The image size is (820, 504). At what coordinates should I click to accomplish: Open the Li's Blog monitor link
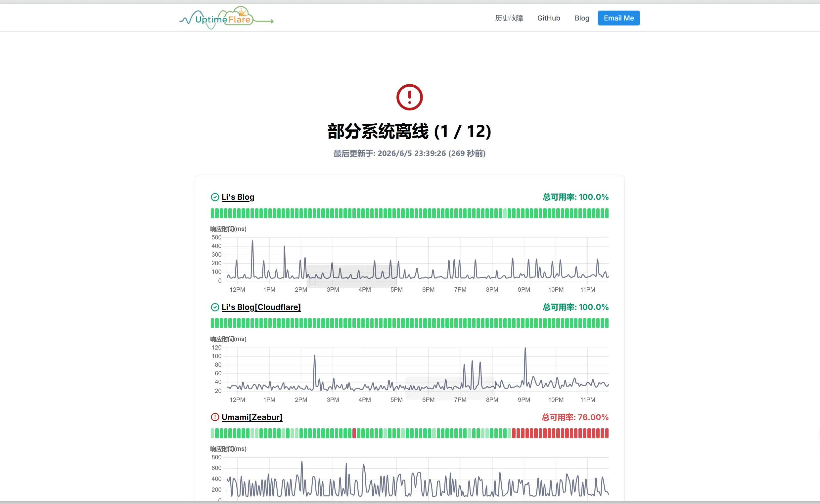(238, 197)
